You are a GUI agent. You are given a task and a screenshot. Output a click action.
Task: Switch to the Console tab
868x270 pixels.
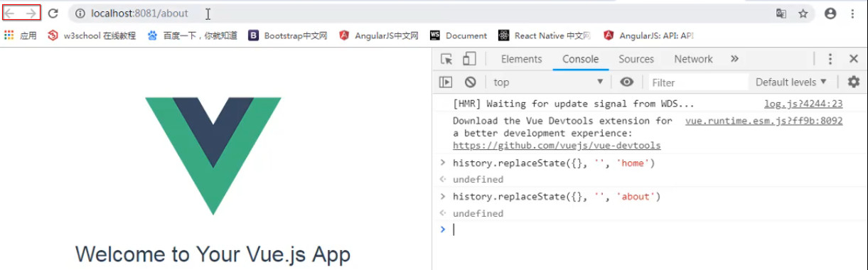pos(581,59)
